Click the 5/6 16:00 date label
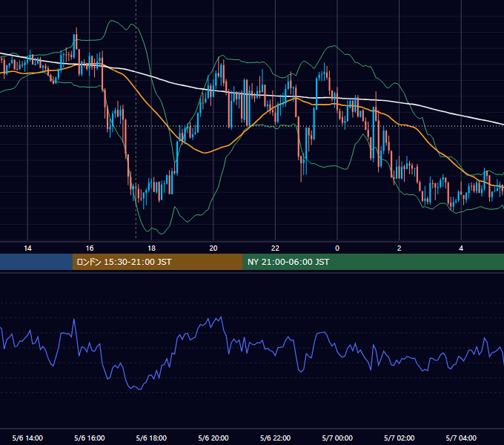This screenshot has height=445, width=504. [x=90, y=438]
